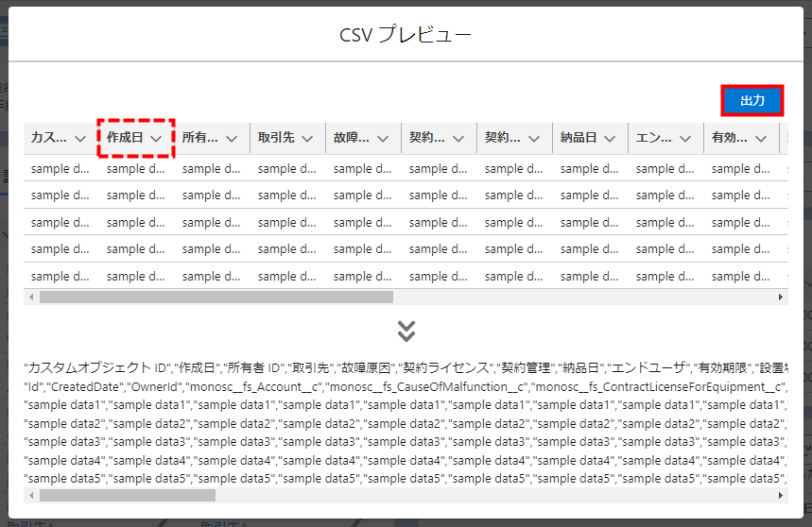Viewport: 812px width, 527px height.
Task: Click the 出力 export button
Action: click(x=752, y=101)
